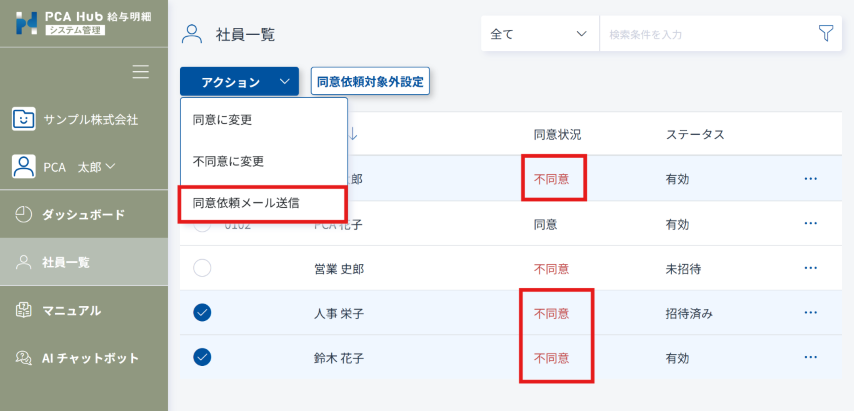Go to ダッシュボード in sidebar
Viewport: 854px width, 411px height.
point(83,215)
